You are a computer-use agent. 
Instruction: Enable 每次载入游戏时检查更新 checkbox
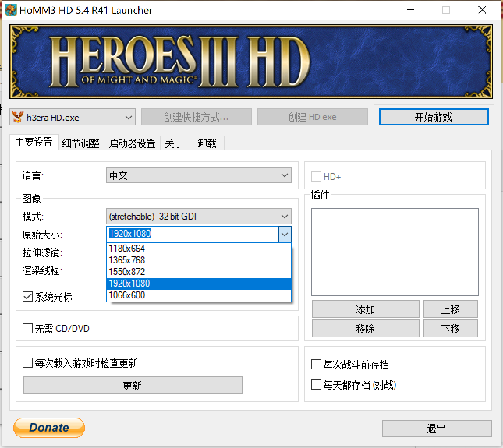click(28, 363)
